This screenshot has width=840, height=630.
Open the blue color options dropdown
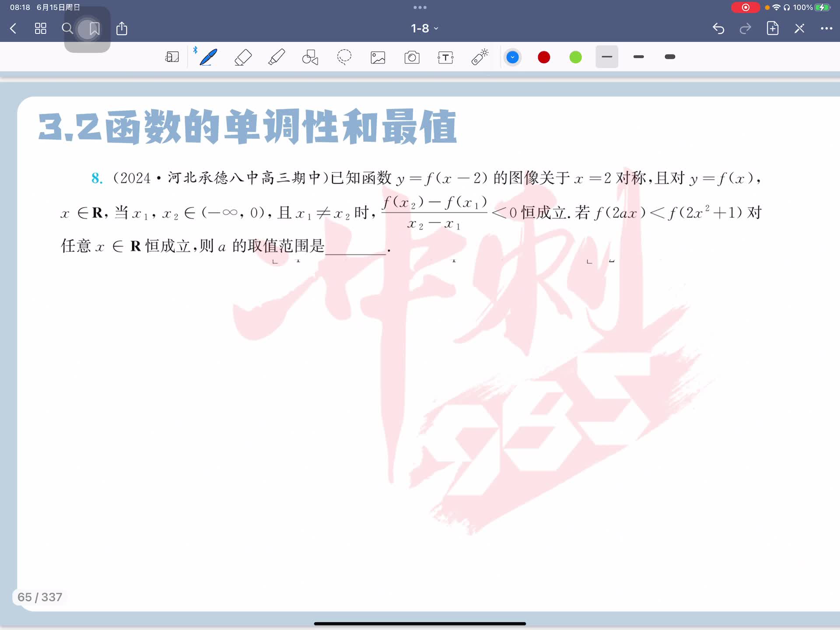point(512,57)
